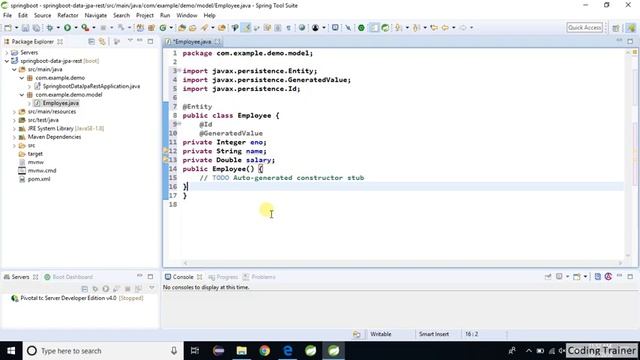
Task: Click the Save toolbar icon
Action: [x=25, y=28]
